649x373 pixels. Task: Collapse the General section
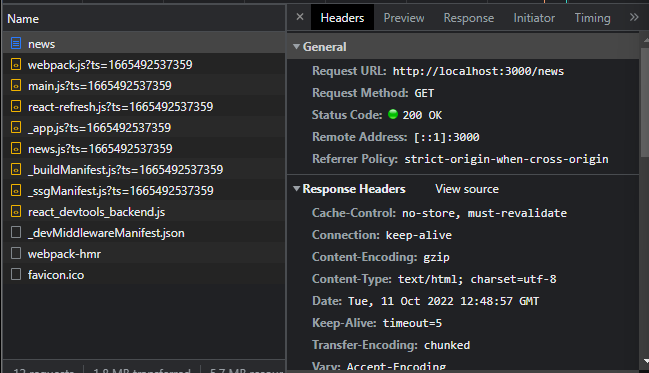click(296, 46)
